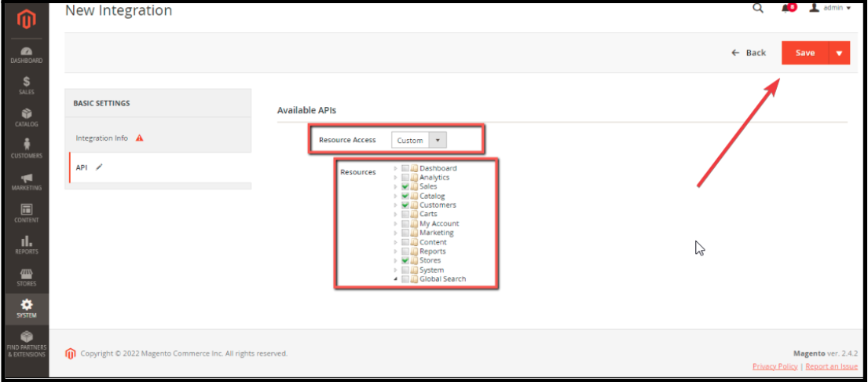Expand the Customers tree node
The image size is (868, 382).
click(395, 205)
